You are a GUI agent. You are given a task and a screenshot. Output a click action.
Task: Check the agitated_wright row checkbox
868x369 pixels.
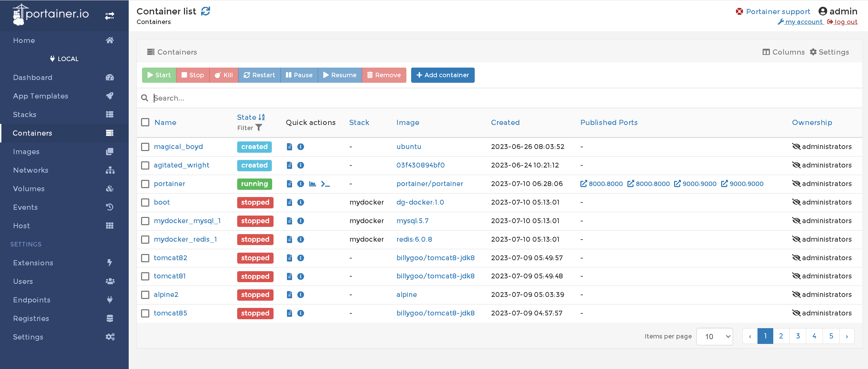coord(145,165)
